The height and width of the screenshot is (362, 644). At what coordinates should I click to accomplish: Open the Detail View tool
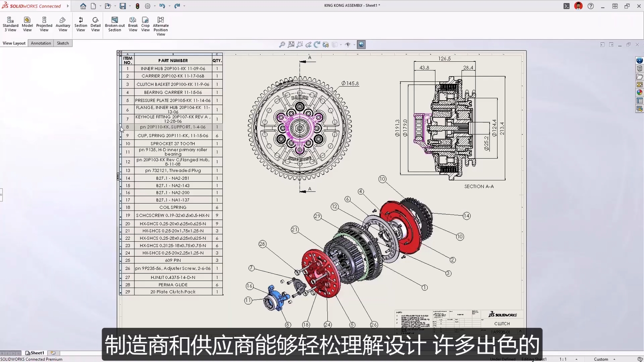click(95, 24)
